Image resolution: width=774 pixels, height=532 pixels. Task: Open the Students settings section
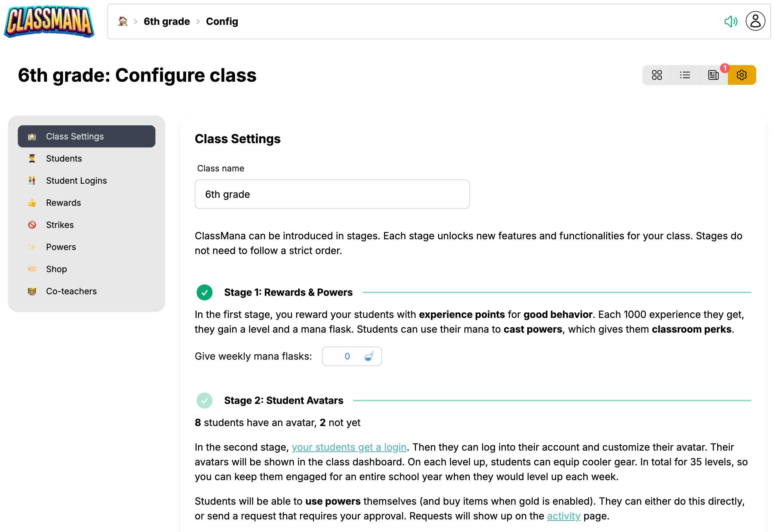click(64, 158)
